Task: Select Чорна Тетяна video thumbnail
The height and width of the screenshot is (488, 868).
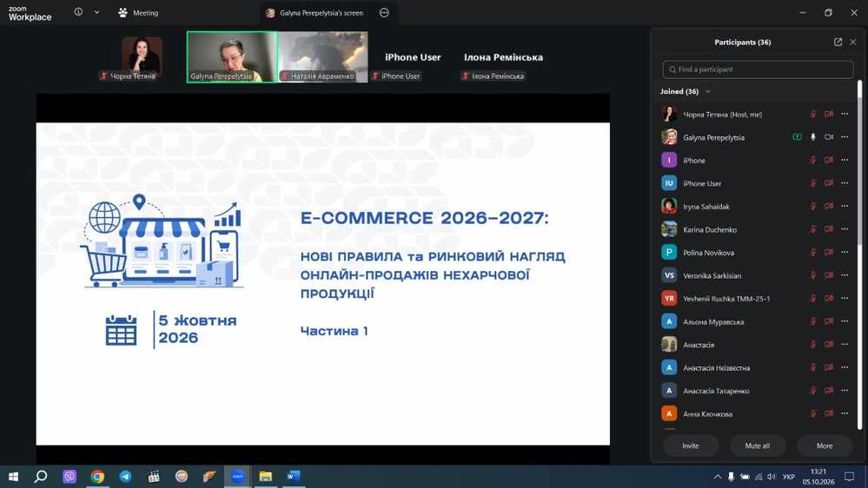Action: coord(142,57)
